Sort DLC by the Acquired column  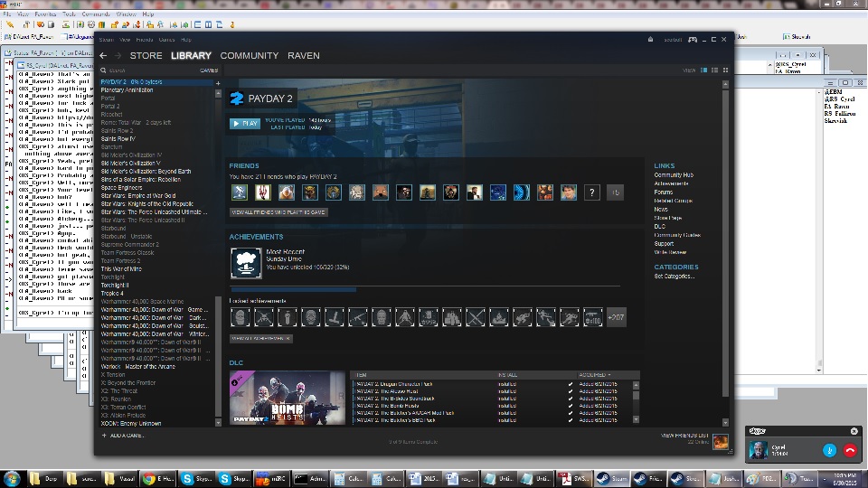(x=595, y=374)
